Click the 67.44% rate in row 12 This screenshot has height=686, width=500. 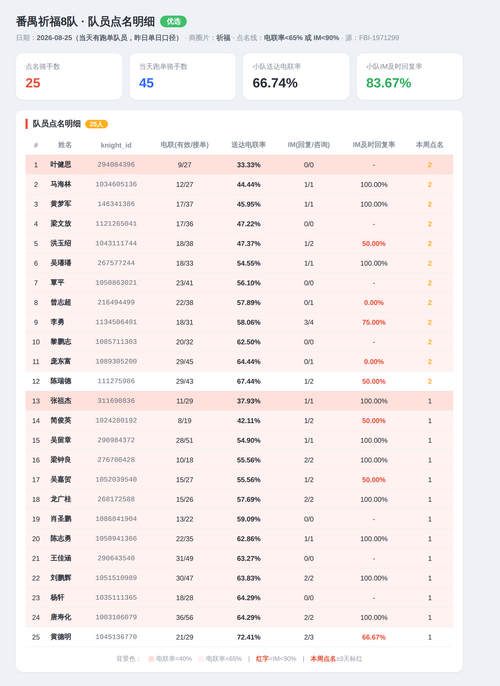248,382
